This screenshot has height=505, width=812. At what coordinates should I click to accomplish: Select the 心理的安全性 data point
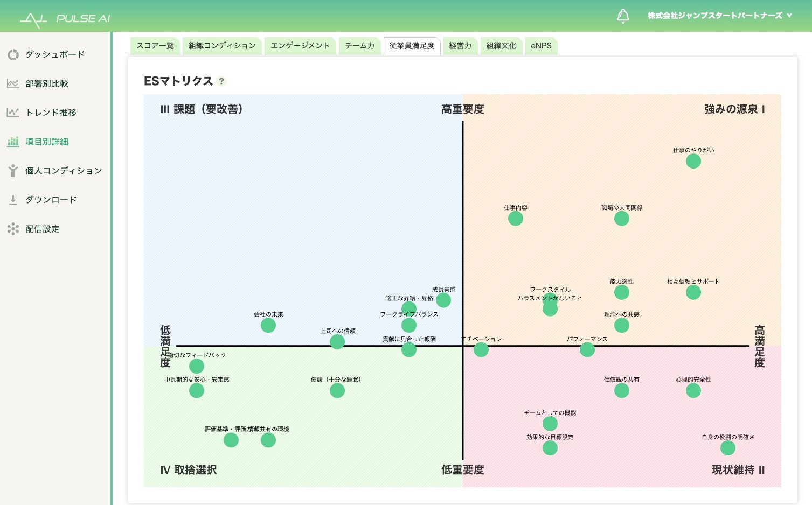click(x=693, y=390)
